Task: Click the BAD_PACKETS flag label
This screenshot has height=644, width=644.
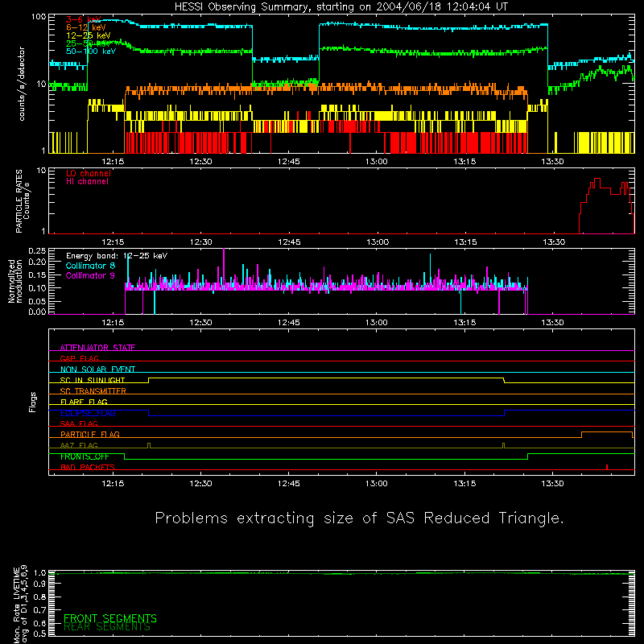Action: (x=88, y=467)
